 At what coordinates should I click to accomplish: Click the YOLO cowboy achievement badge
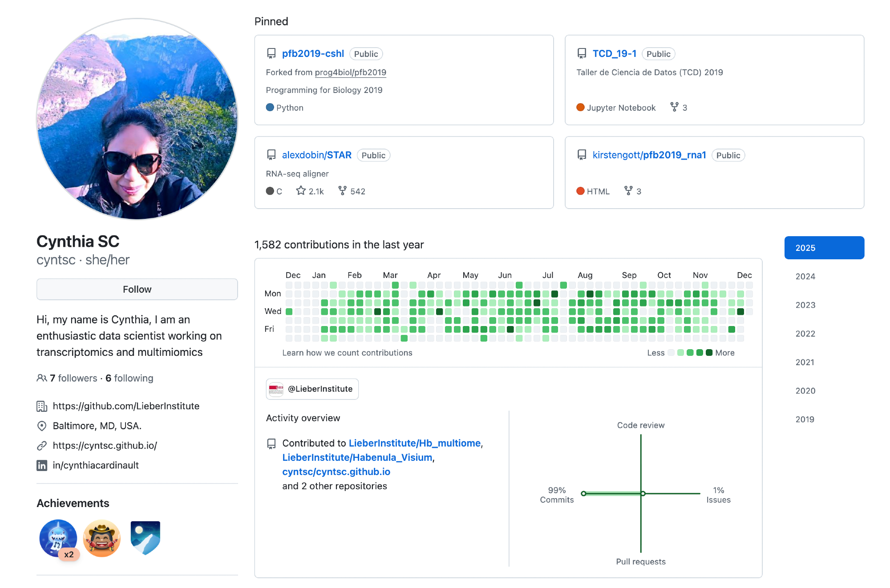102,538
